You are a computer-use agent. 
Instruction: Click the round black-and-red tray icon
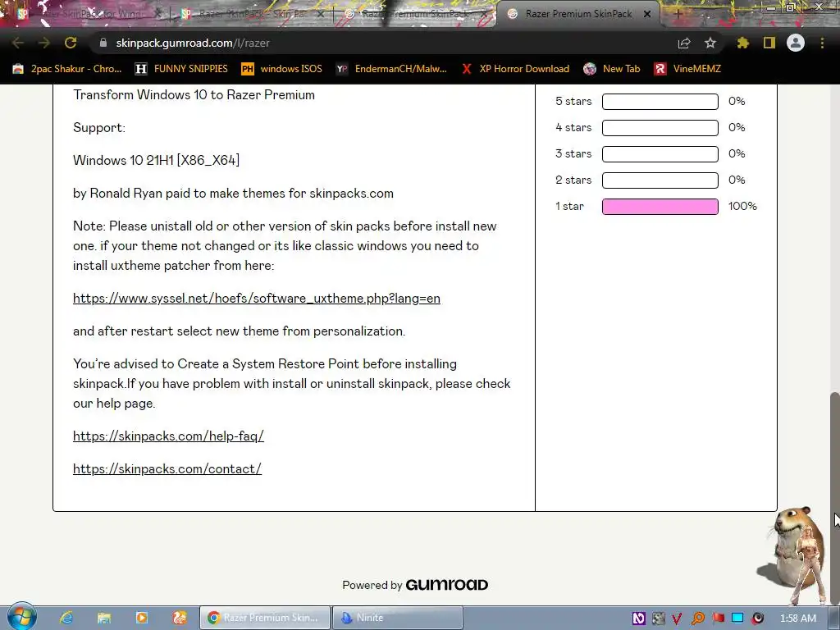757,619
